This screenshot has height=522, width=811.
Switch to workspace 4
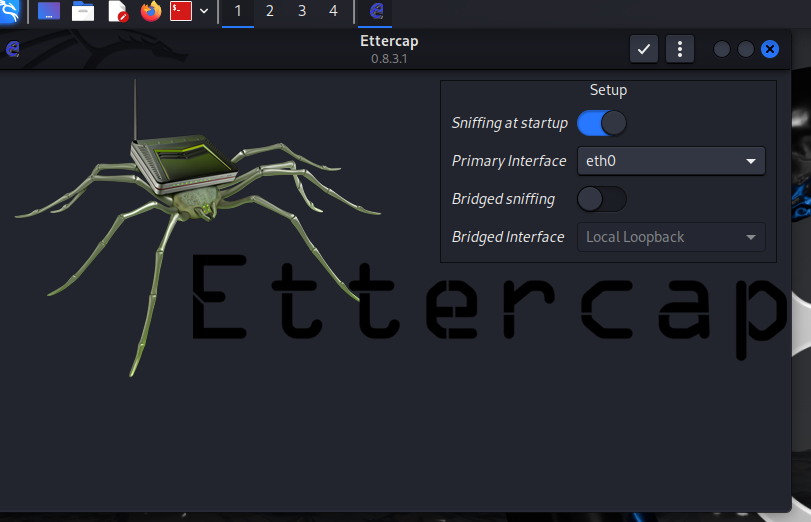click(334, 11)
